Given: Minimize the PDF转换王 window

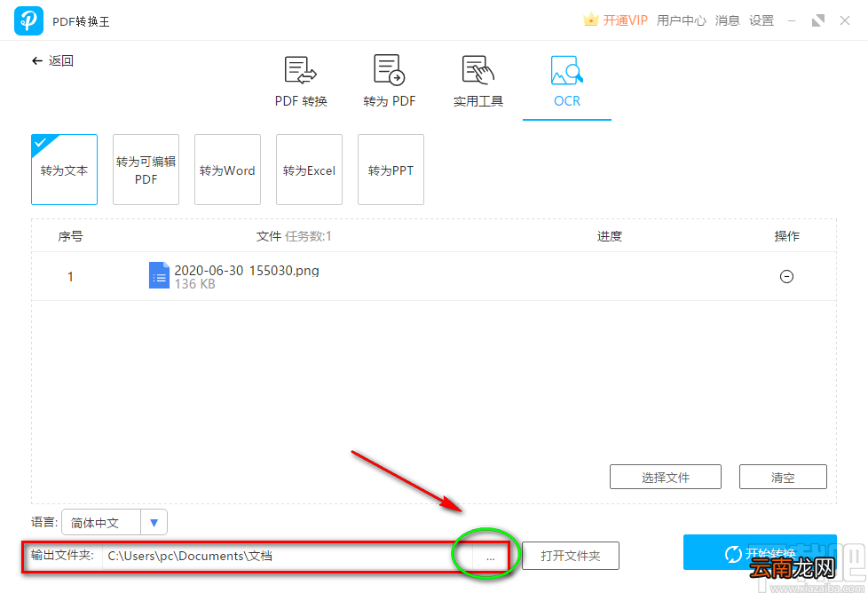Looking at the screenshot, I should point(792,20).
